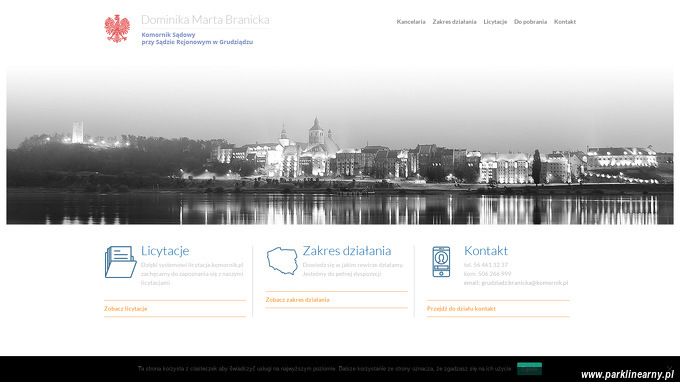Click the Kontakt section heading

pyautogui.click(x=485, y=251)
